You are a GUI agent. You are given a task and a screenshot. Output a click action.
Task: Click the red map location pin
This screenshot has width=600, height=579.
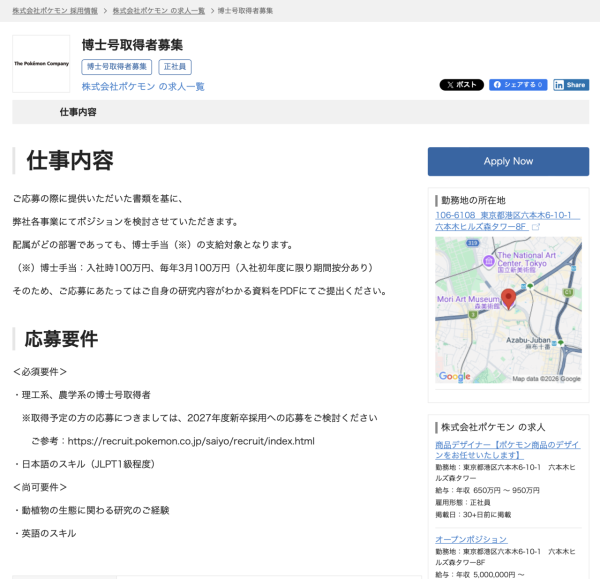pos(508,299)
